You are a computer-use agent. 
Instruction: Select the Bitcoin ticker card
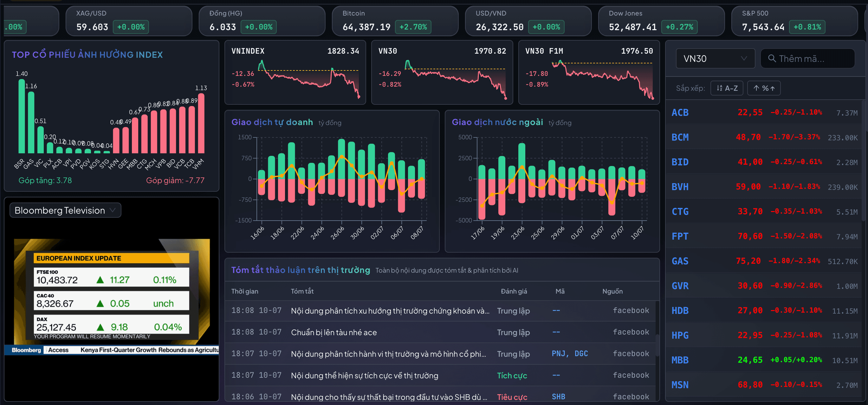click(x=395, y=21)
